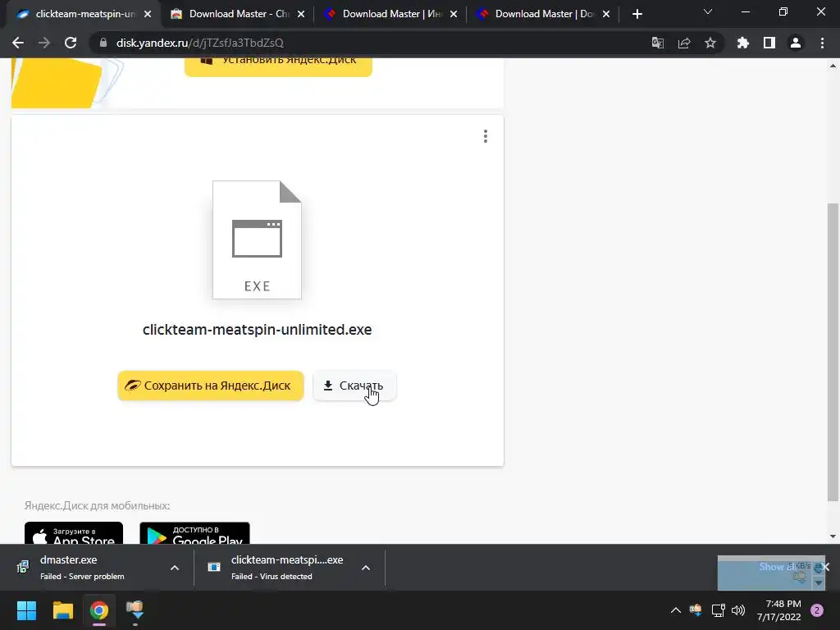The height and width of the screenshot is (630, 840).
Task: Click the scrollbar down arrow
Action: pos(833,536)
